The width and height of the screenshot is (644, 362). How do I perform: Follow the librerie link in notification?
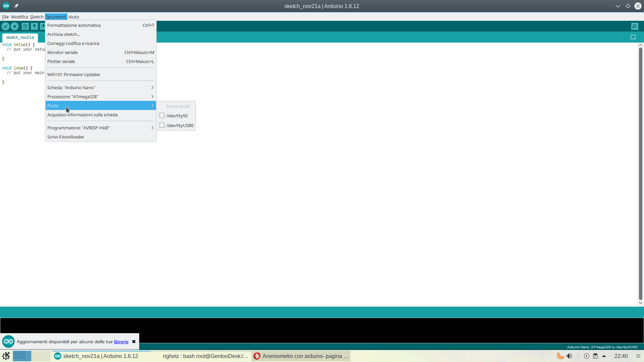[x=121, y=342]
